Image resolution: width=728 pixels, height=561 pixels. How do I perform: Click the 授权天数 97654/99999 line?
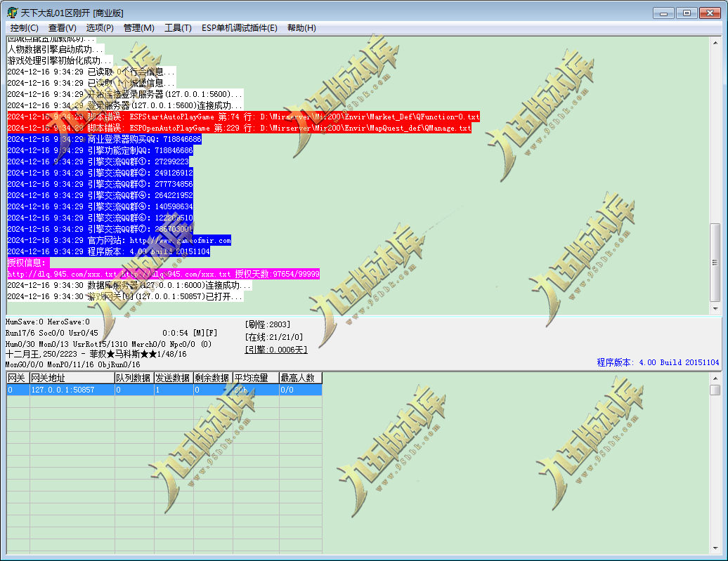point(164,274)
